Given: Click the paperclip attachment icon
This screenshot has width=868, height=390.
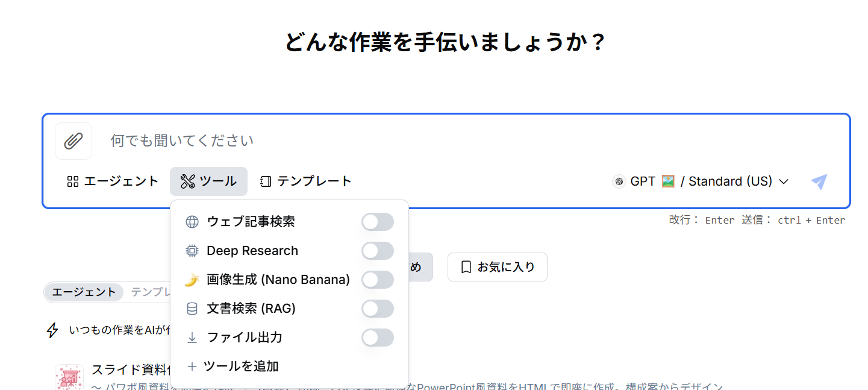Looking at the screenshot, I should coord(73,141).
